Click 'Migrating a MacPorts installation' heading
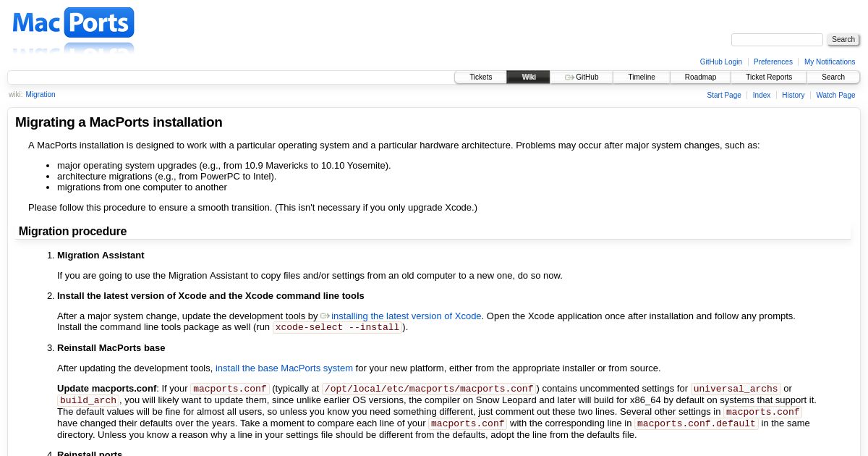Image resolution: width=868 pixels, height=456 pixels. coord(119,122)
